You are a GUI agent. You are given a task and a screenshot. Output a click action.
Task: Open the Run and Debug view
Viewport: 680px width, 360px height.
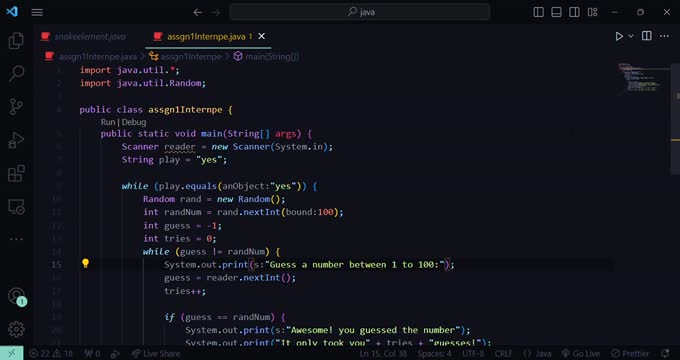(x=16, y=141)
